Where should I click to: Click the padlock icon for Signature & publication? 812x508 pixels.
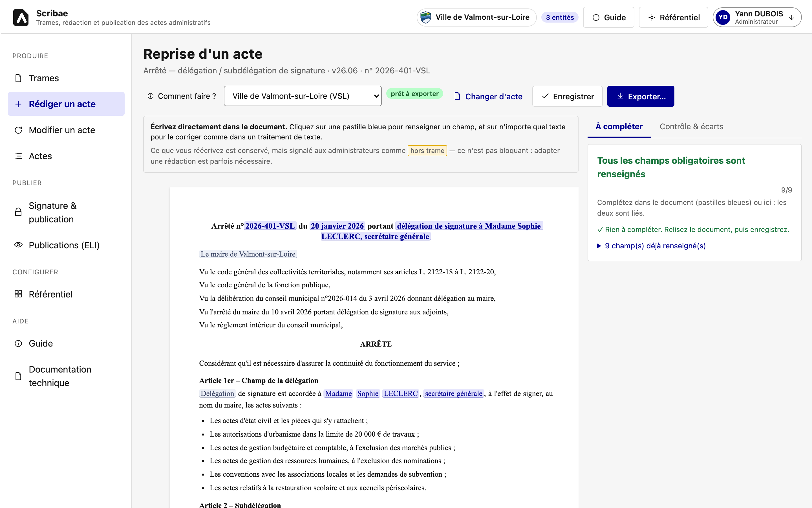(x=18, y=212)
